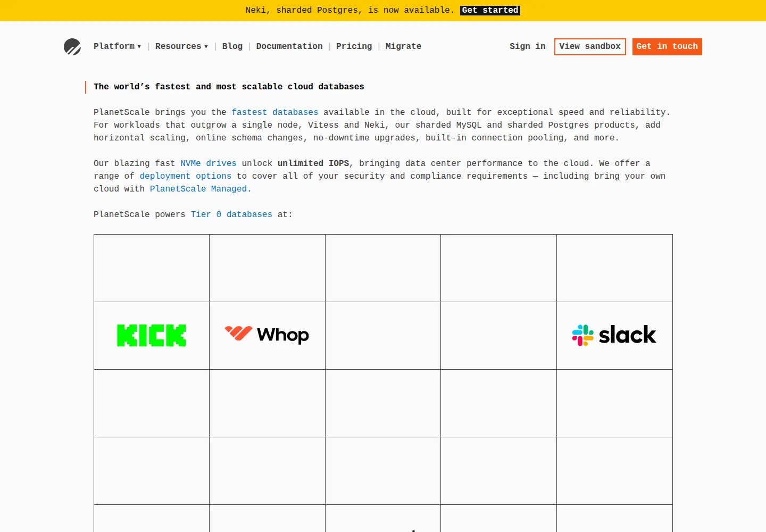Open the Kick logo tile
The height and width of the screenshot is (532, 766).
pyautogui.click(x=152, y=336)
